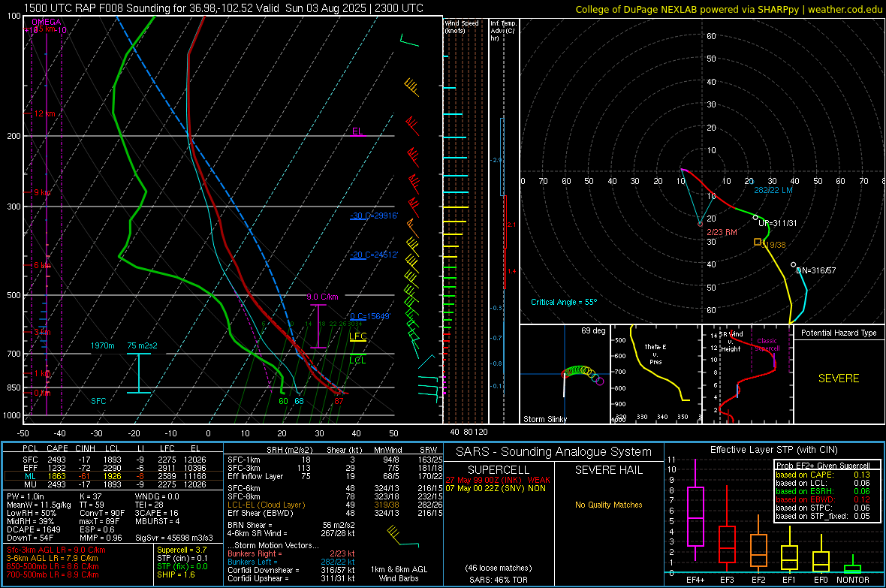This screenshot has height=588, width=886.
Task: Click the cyan wetbulb value '68'
Action: pos(299,401)
